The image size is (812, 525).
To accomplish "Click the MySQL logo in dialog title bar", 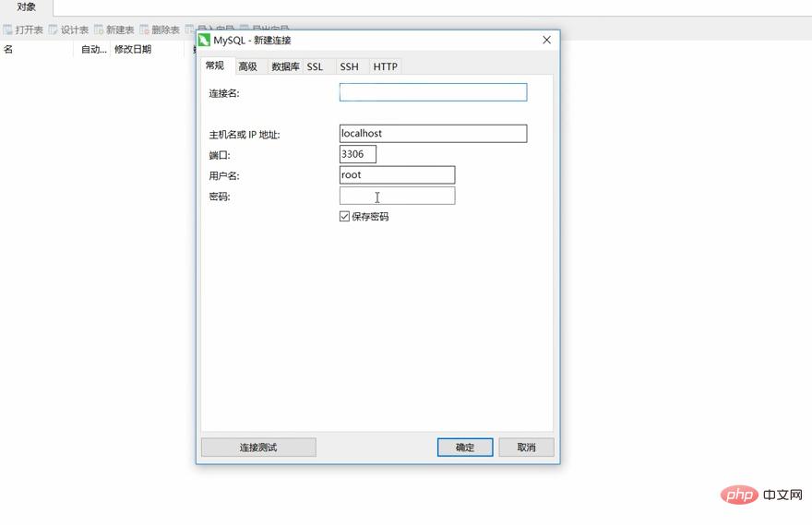I will (205, 40).
